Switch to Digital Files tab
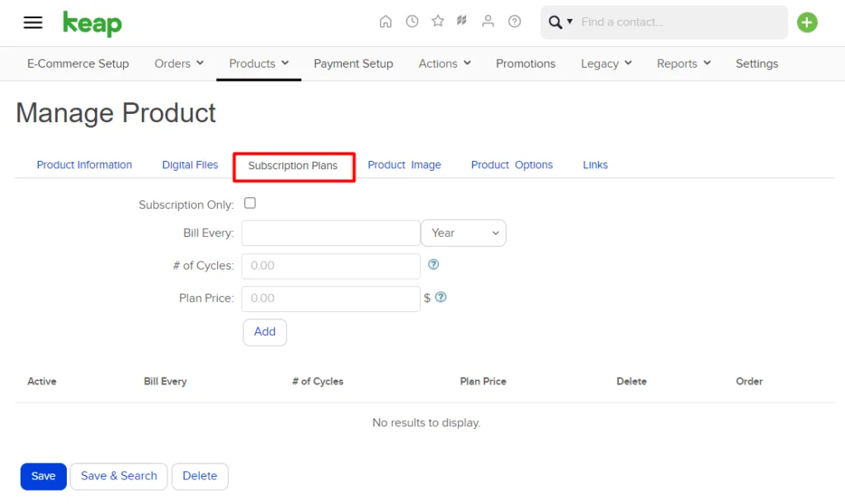The width and height of the screenshot is (845, 504). click(x=190, y=165)
